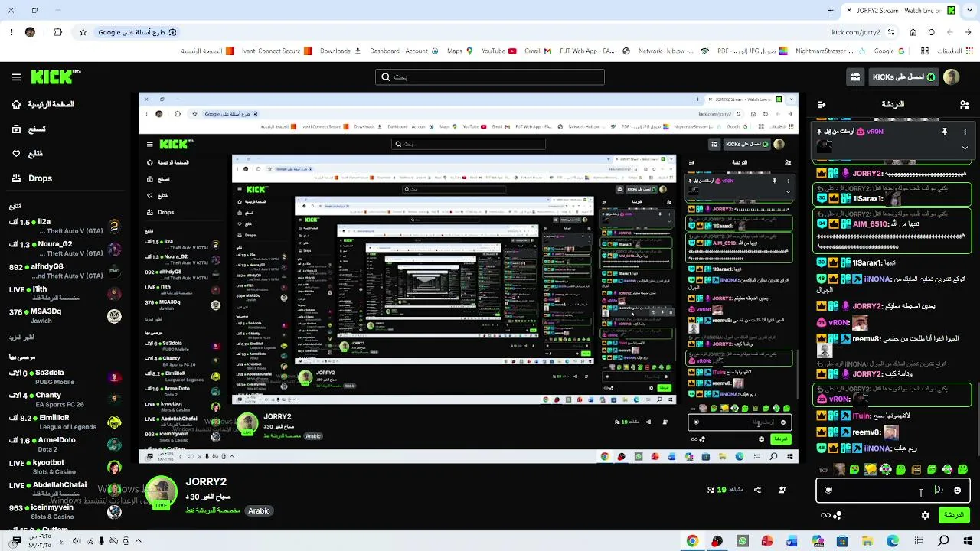Open متابع (Following) next to the heart icon
The width and height of the screenshot is (980, 551).
coord(28,154)
